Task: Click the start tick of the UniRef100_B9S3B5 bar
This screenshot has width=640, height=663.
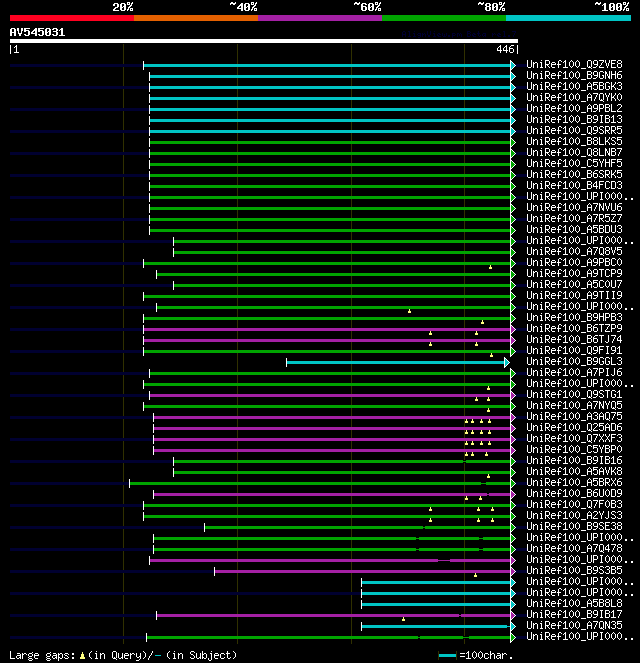Action: pos(214,572)
